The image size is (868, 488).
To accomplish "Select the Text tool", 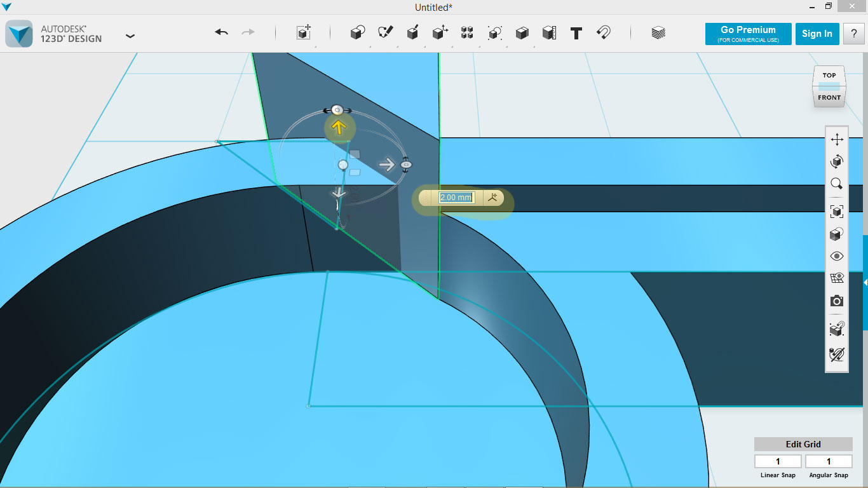I will click(x=576, y=33).
